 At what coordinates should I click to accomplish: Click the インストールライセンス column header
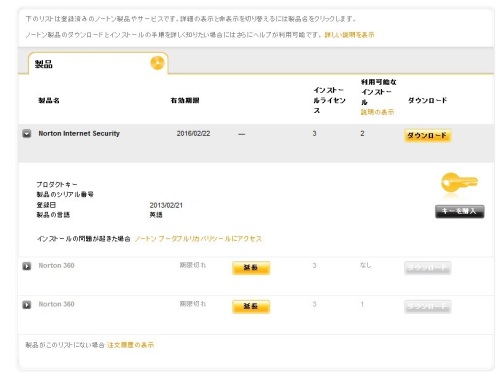(329, 100)
